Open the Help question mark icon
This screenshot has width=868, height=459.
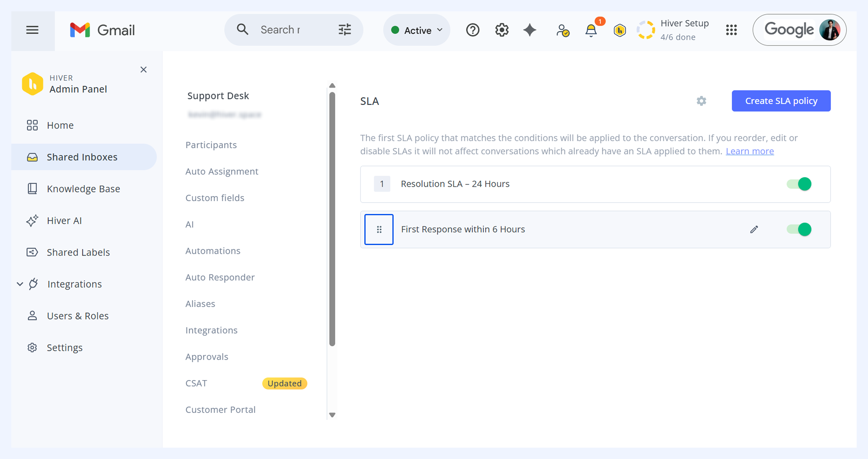(x=472, y=30)
